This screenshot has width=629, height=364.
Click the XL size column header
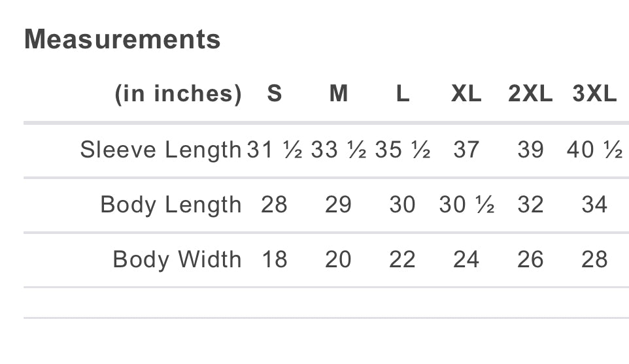(x=466, y=94)
